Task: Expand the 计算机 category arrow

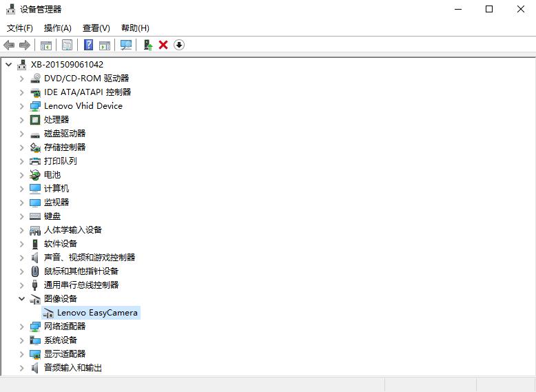Action: (22, 189)
